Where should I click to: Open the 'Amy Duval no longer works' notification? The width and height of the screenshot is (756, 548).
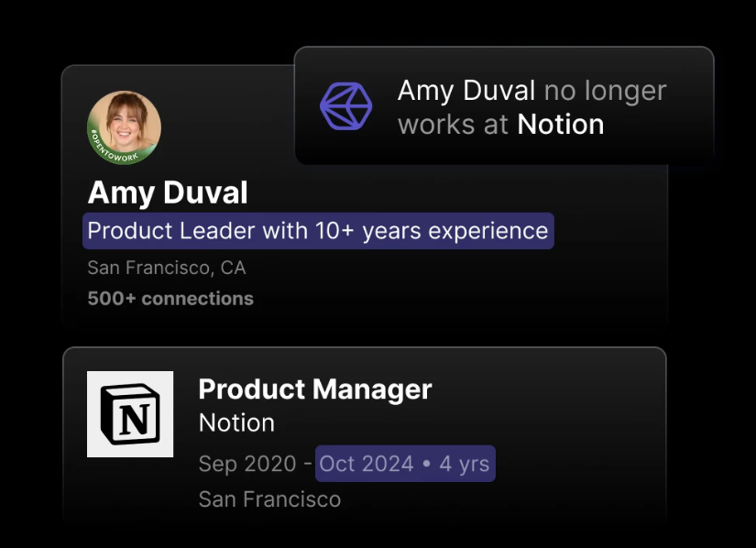point(504,105)
